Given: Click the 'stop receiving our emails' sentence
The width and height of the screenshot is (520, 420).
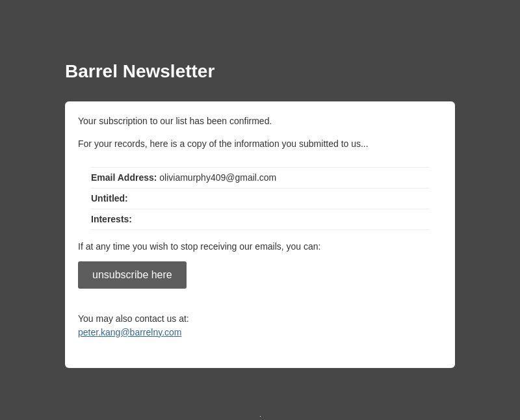Looking at the screenshot, I should pos(199,247).
